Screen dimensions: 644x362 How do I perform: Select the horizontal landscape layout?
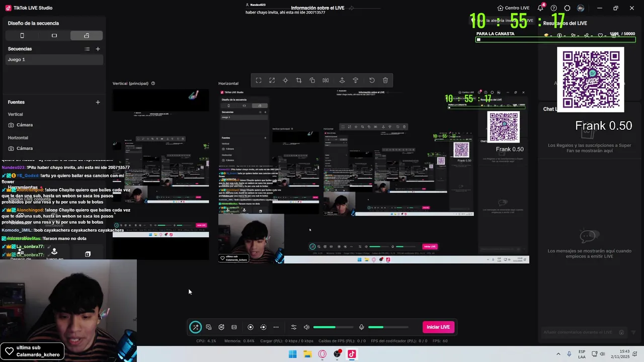[54, 36]
